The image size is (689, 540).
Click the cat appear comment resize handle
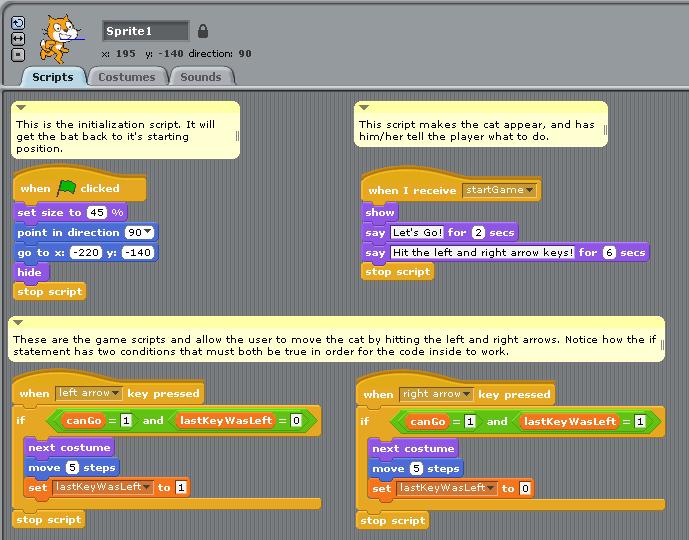[x=605, y=130]
